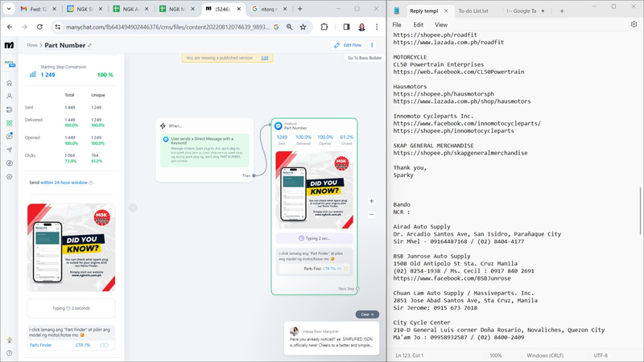Zoom out the flow canvas with minus
This screenshot has width=644, height=362.
(x=371, y=214)
